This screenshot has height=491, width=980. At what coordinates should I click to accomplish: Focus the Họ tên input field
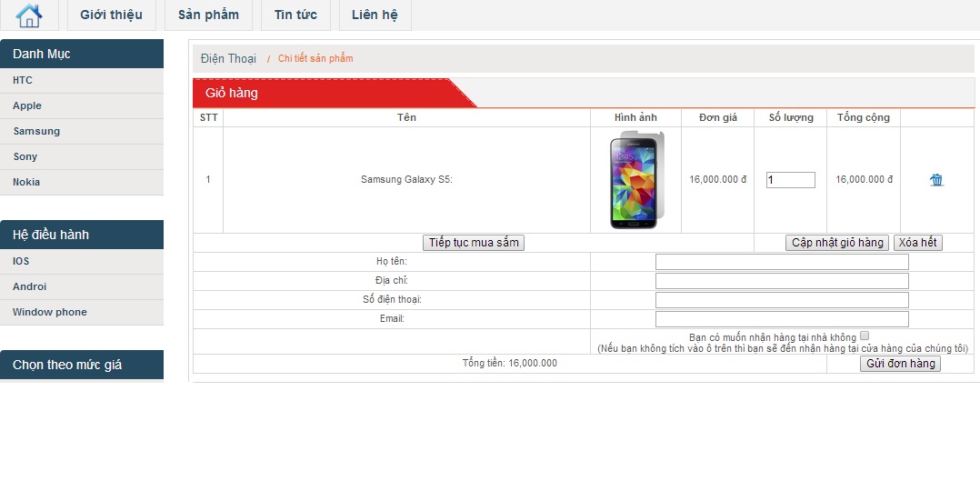pyautogui.click(x=782, y=262)
